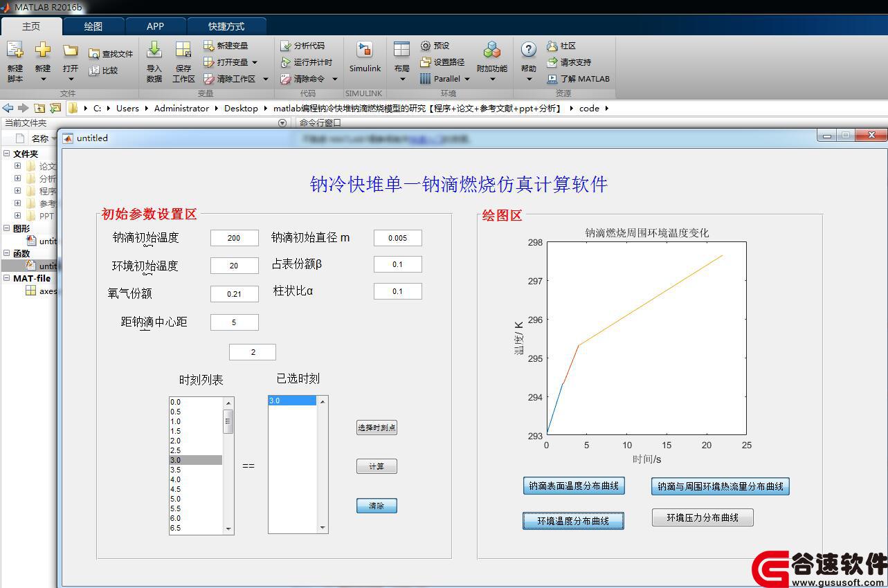Open the Clear Workspace (清除工作区) dropdown

pos(265,79)
